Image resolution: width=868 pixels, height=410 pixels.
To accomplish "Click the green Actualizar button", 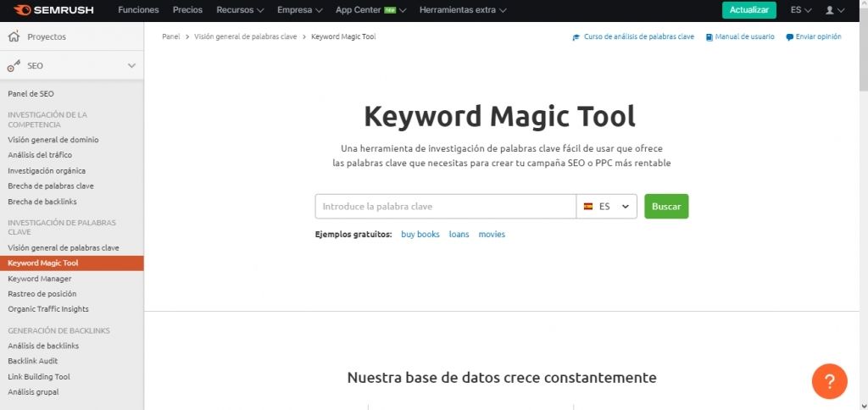I will pos(749,10).
